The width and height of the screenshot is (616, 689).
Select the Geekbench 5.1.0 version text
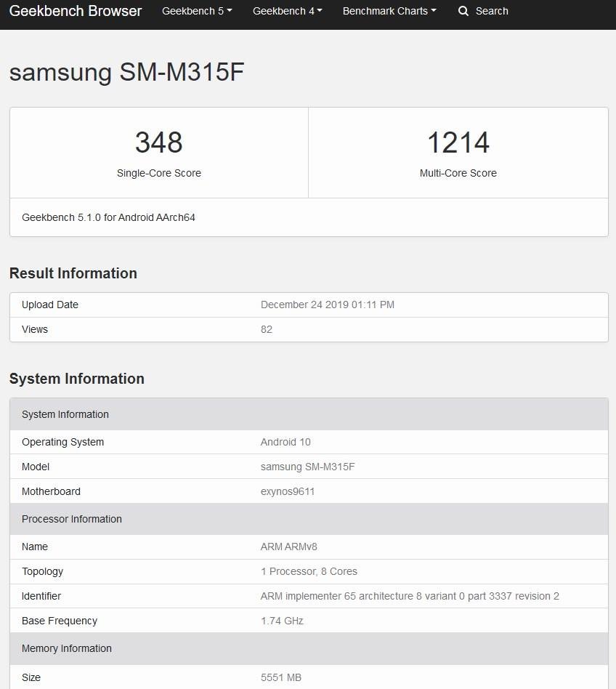click(108, 217)
